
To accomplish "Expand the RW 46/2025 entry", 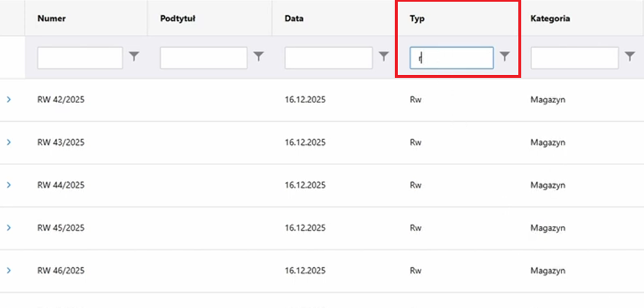I will pos(9,271).
